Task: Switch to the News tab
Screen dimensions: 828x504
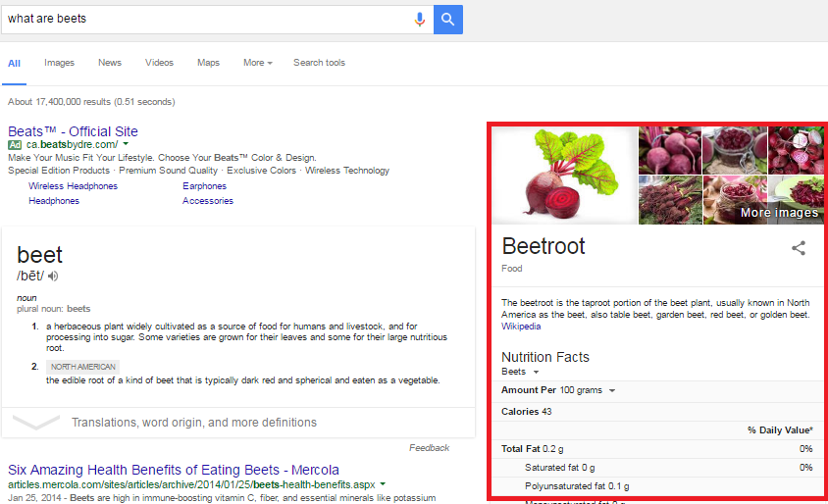Action: point(110,63)
